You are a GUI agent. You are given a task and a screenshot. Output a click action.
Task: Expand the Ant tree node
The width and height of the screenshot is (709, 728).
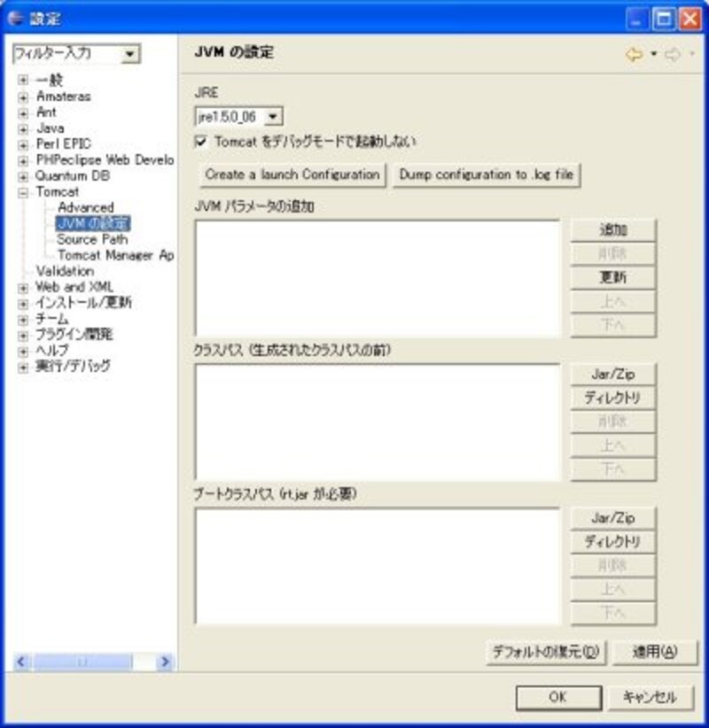coord(23,112)
